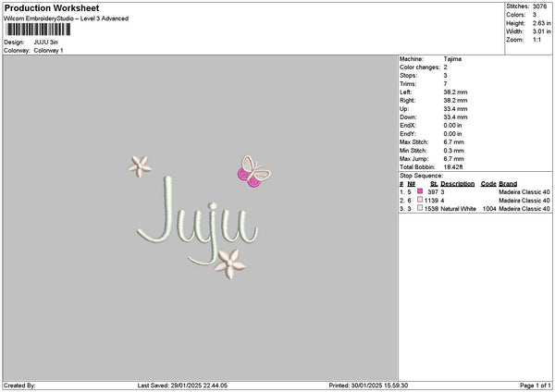The image size is (555, 392).
Task: Click the 'Trims:' label
Action: [x=408, y=84]
